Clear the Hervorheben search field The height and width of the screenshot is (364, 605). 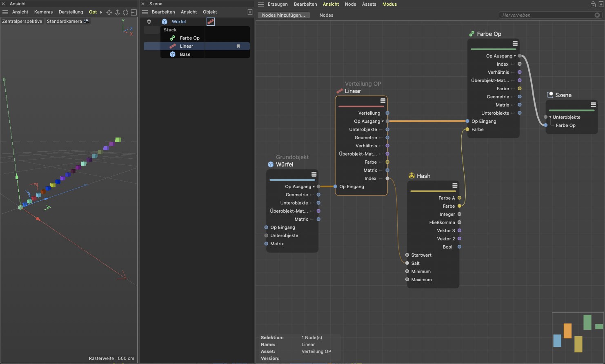597,15
